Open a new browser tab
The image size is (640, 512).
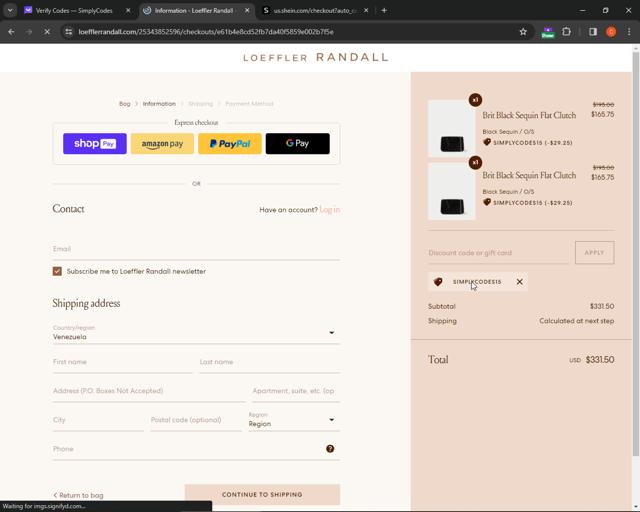click(x=384, y=11)
